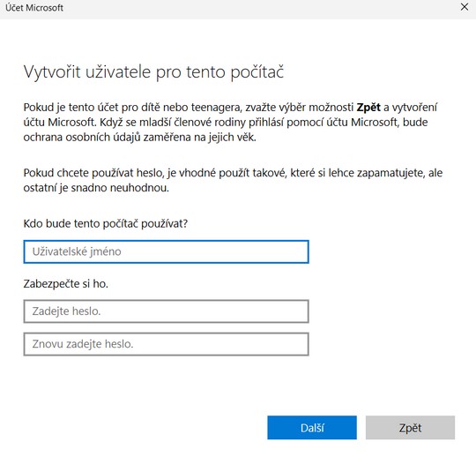The width and height of the screenshot is (476, 457).
Task: Activate the first password entry box
Action: pyautogui.click(x=166, y=311)
